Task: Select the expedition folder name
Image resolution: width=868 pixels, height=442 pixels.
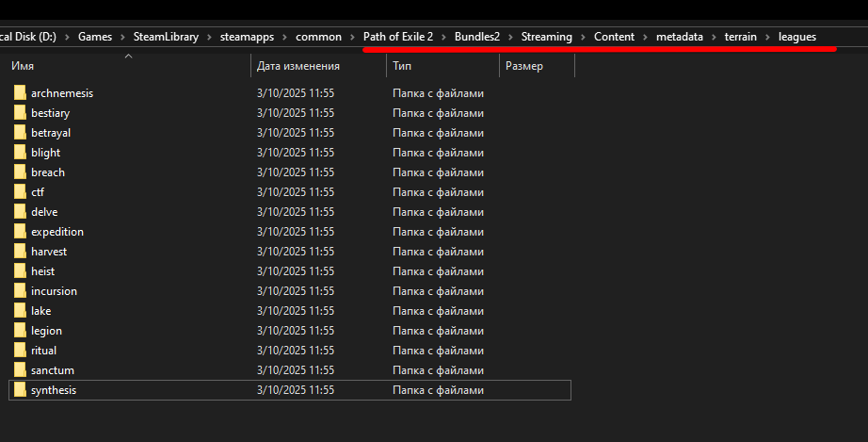Action: pyautogui.click(x=57, y=232)
